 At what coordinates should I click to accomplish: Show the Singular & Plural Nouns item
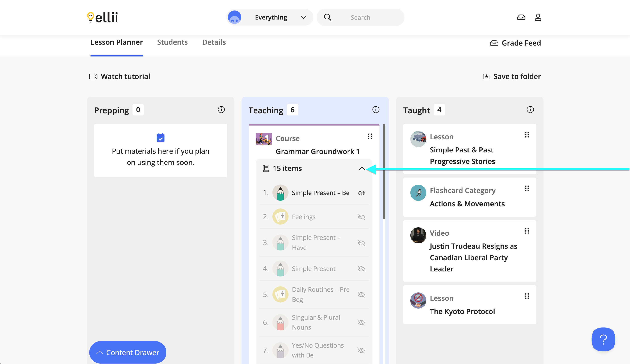coord(361,322)
